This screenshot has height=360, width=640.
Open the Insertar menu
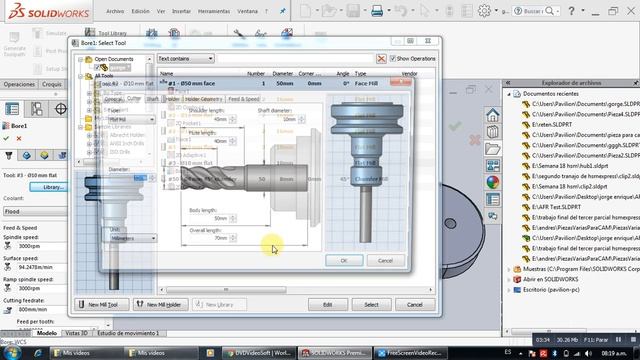pos(181,11)
